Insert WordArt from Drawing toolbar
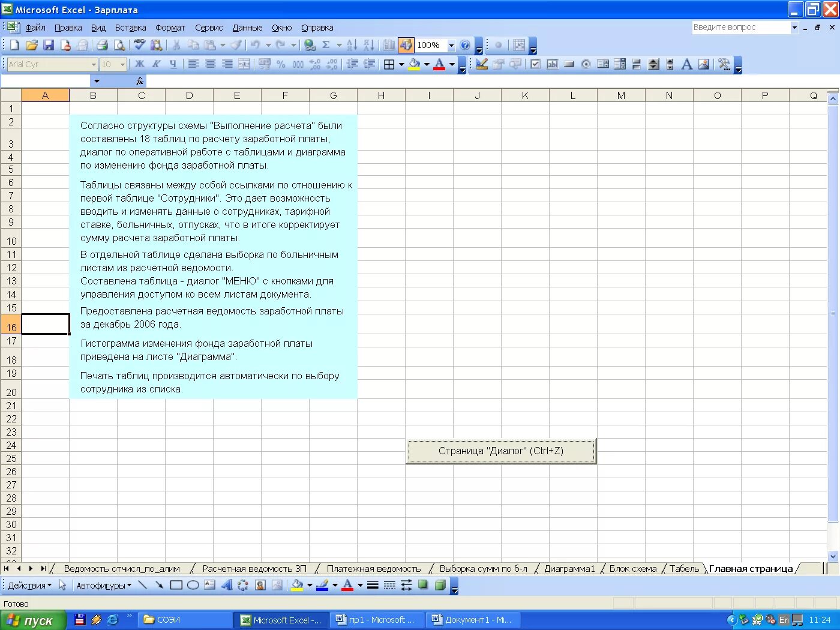Viewport: 840px width, 630px height. click(x=226, y=585)
